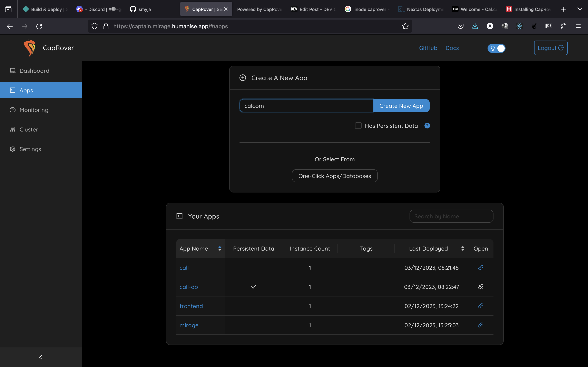This screenshot has width=588, height=367.
Task: Click Create New App button
Action: 401,106
